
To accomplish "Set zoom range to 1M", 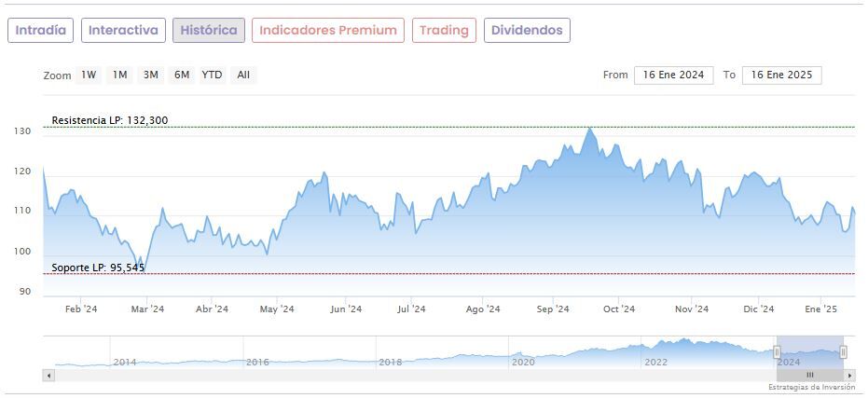I will pos(119,75).
